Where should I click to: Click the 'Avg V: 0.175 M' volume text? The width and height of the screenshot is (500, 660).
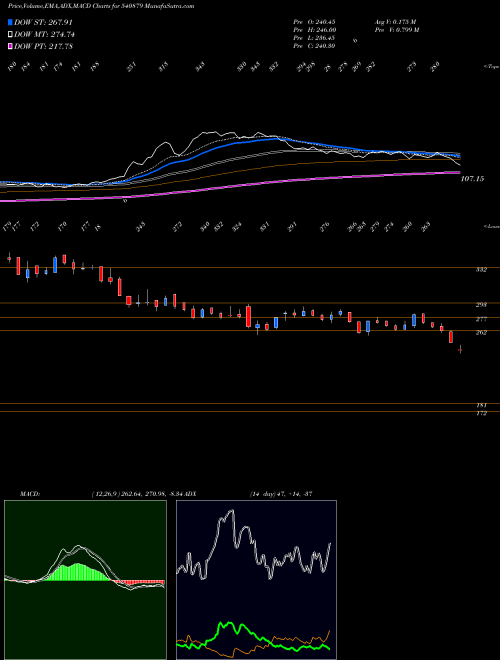tap(395, 21)
